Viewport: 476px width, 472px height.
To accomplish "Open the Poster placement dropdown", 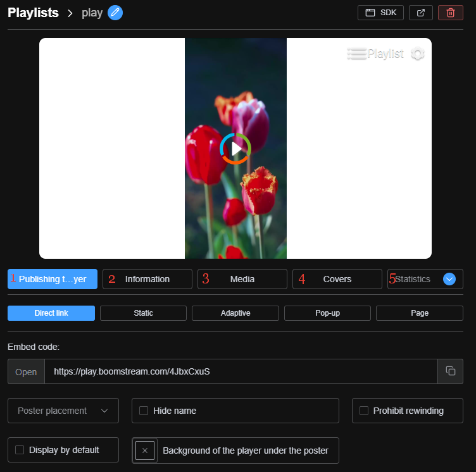I will point(63,411).
